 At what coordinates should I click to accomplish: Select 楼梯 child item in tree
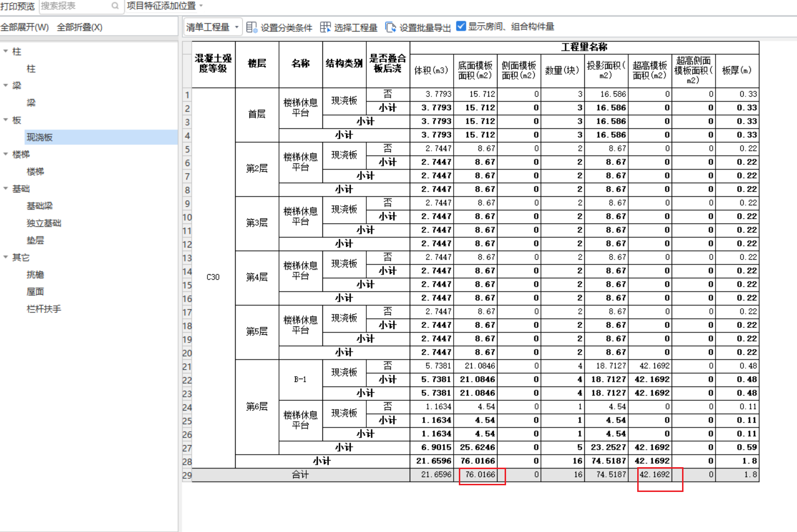tap(35, 172)
